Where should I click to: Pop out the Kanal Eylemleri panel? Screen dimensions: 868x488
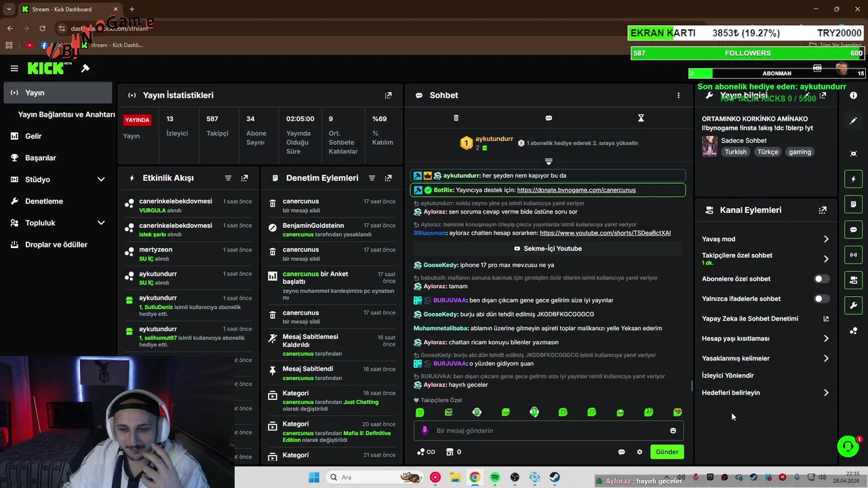[x=823, y=210]
